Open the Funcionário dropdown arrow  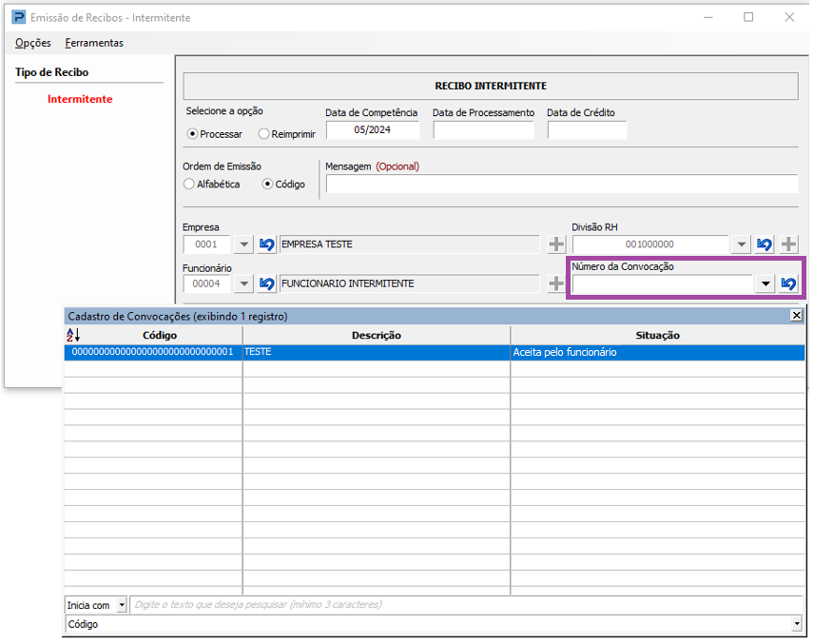tap(243, 283)
